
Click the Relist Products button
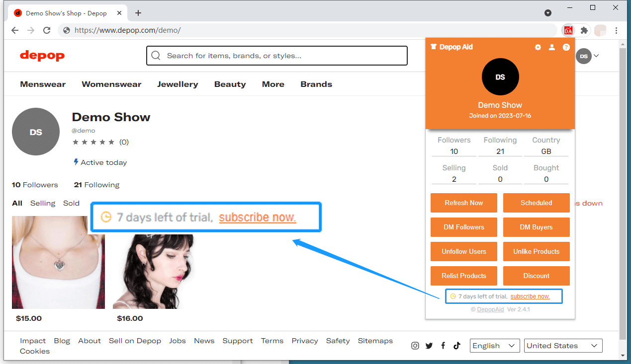(x=464, y=276)
